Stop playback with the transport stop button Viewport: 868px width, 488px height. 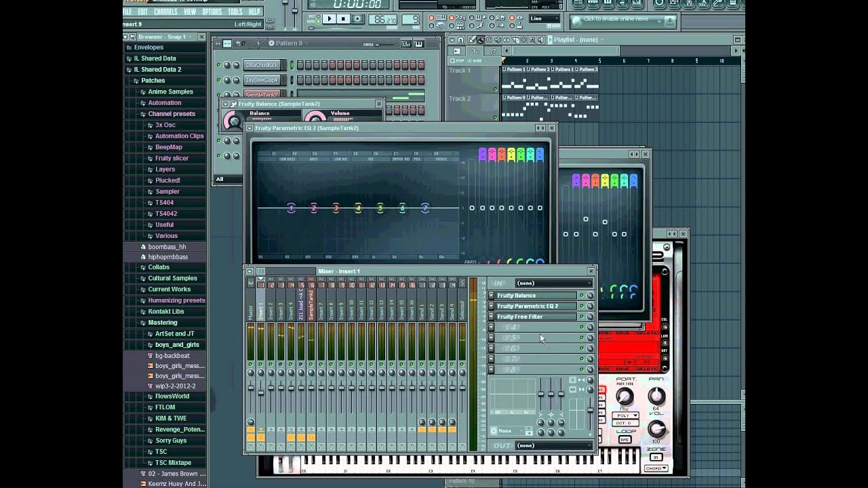coord(344,19)
